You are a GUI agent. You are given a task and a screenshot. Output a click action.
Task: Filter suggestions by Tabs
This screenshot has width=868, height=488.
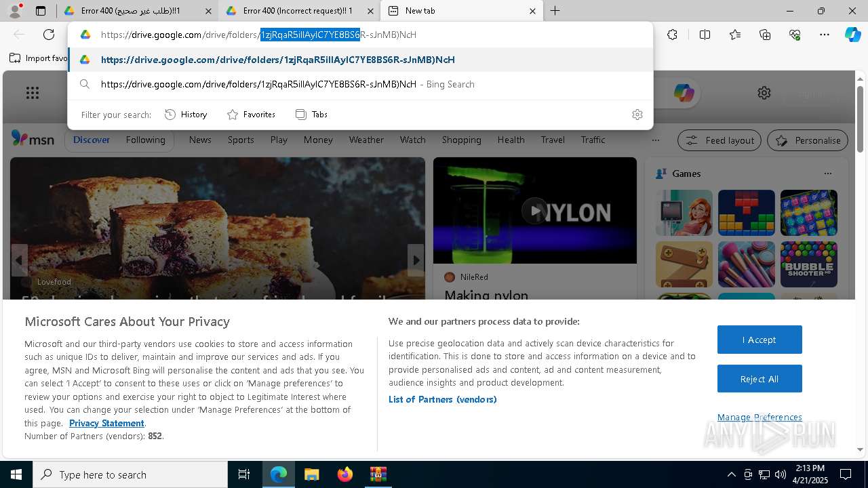click(x=311, y=115)
